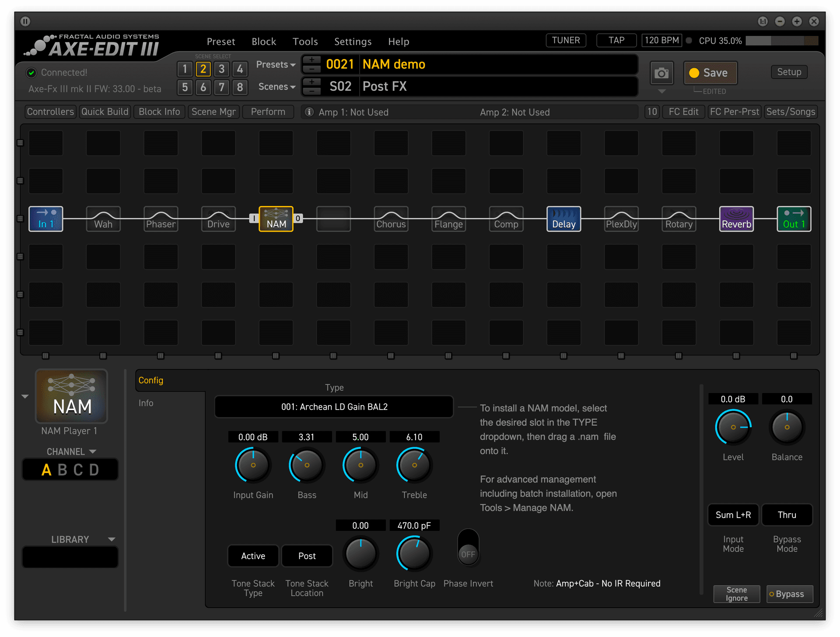Open the Tone Stack Type dropdown
The image size is (840, 637).
click(x=253, y=556)
